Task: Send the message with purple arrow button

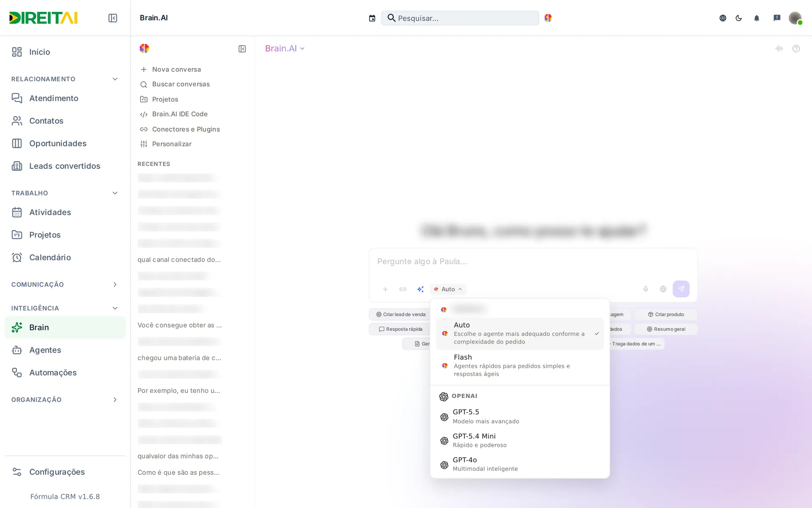Action: tap(681, 289)
